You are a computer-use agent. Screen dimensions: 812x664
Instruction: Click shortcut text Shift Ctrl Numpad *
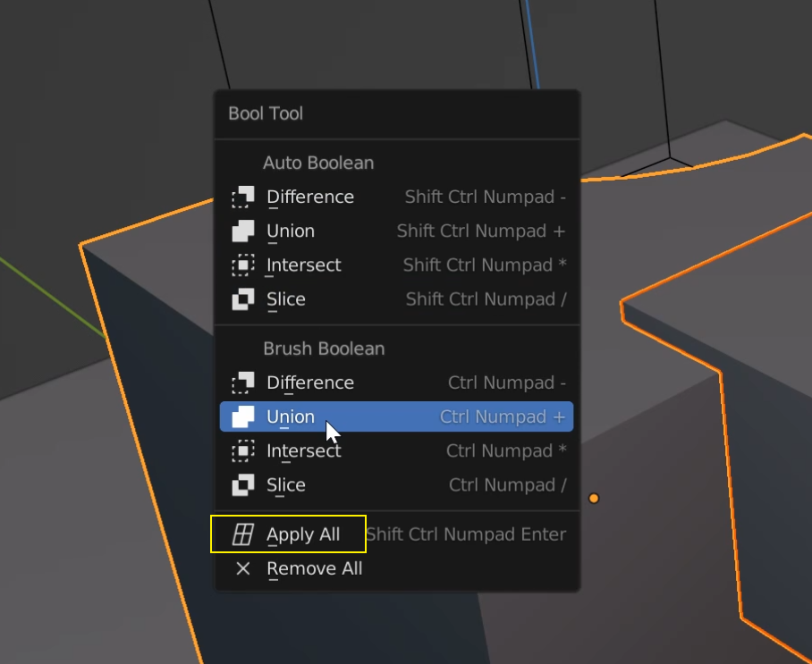[485, 265]
